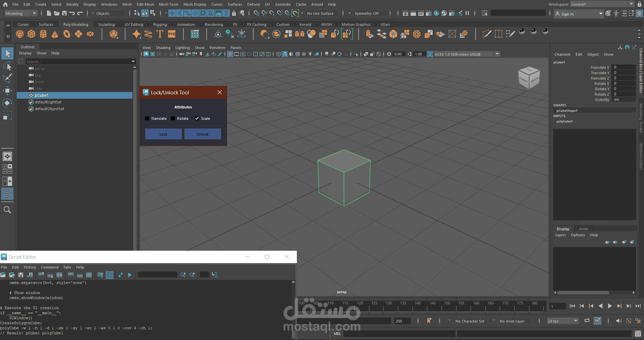Toggle the color management button beside ACES
The height and width of the screenshot is (340, 644).
tap(430, 54)
